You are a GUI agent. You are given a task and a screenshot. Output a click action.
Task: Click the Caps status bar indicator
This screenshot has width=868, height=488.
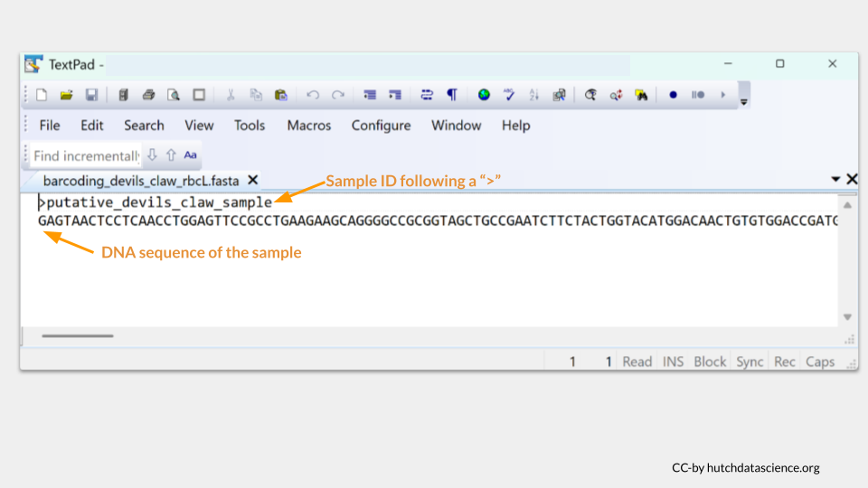click(x=820, y=361)
